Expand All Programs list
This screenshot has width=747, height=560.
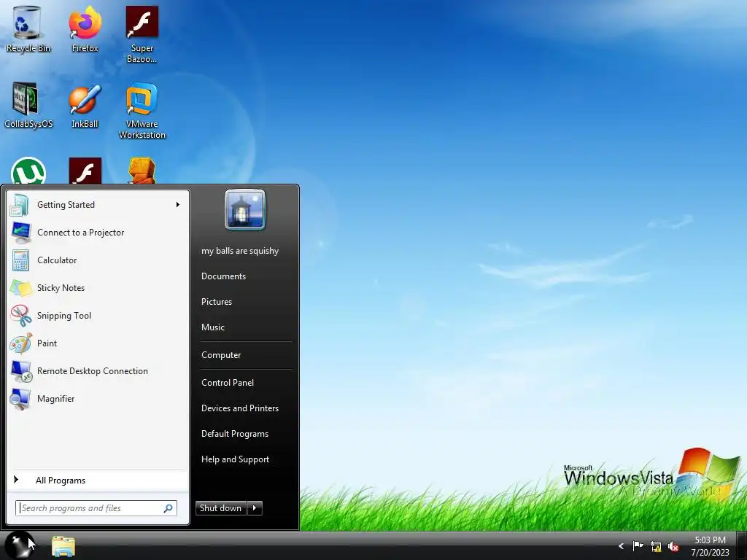coord(98,481)
